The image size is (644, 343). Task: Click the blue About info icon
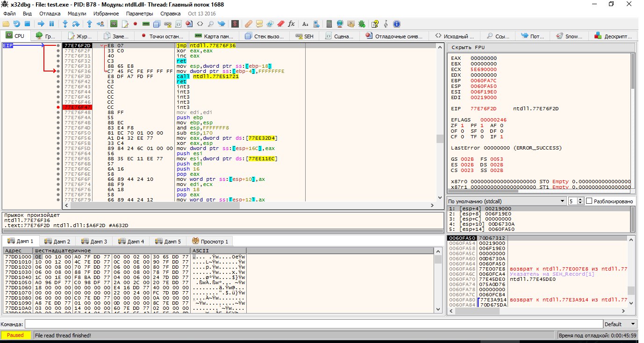(396, 23)
